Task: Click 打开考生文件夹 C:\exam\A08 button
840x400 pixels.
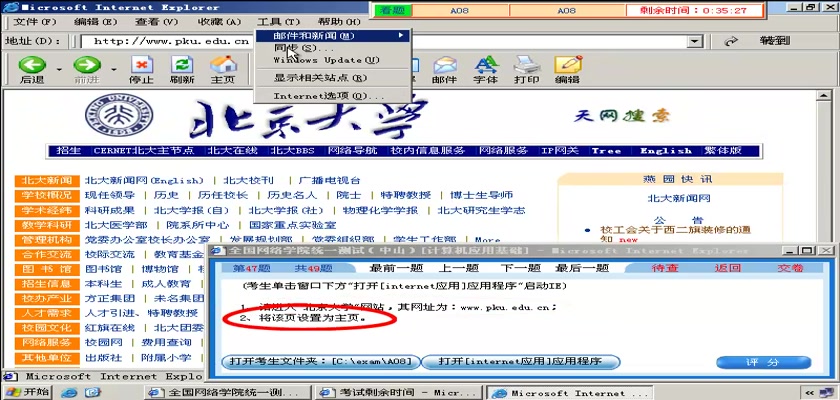Action: click(x=321, y=362)
